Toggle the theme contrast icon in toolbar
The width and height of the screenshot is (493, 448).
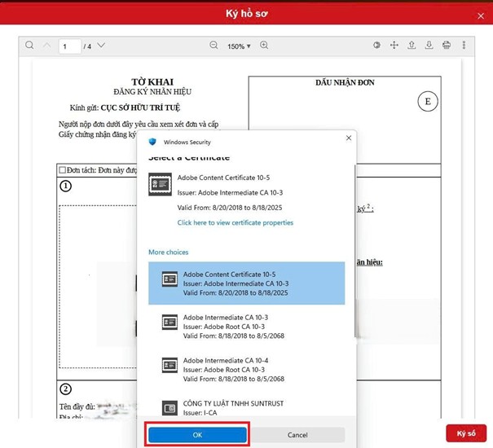tap(377, 46)
